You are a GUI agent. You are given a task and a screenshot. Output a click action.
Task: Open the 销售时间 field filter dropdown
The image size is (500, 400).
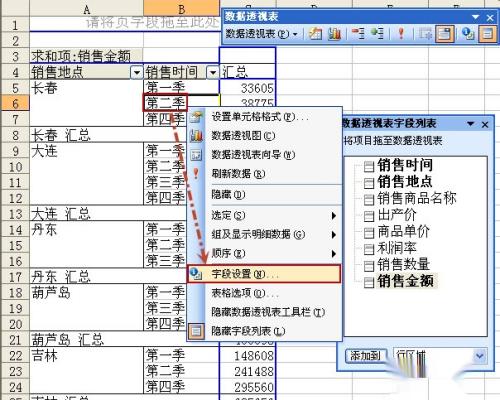213,72
